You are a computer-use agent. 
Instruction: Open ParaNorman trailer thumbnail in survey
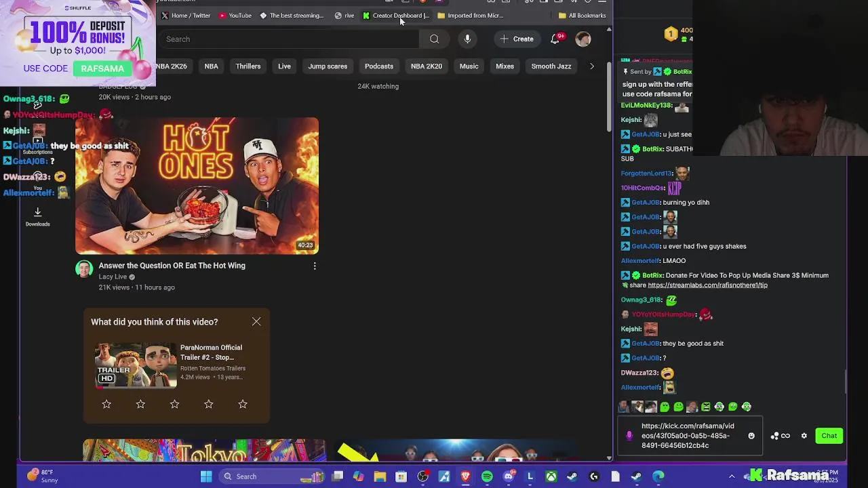[136, 365]
